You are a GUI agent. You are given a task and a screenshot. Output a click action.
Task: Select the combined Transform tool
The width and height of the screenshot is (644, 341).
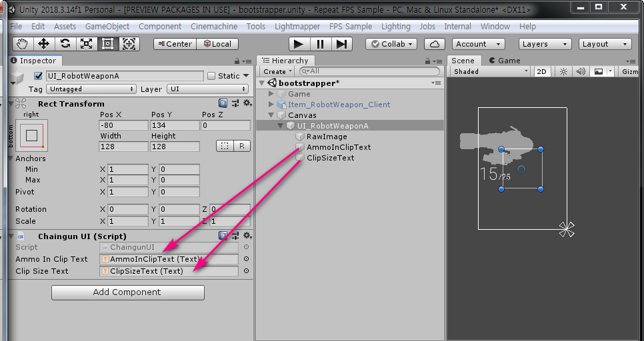129,44
